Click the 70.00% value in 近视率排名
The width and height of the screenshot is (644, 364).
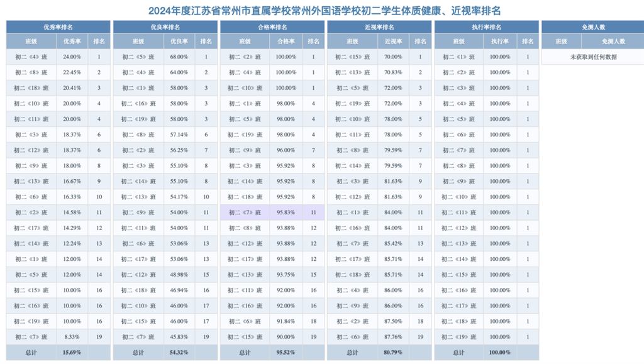pos(392,57)
